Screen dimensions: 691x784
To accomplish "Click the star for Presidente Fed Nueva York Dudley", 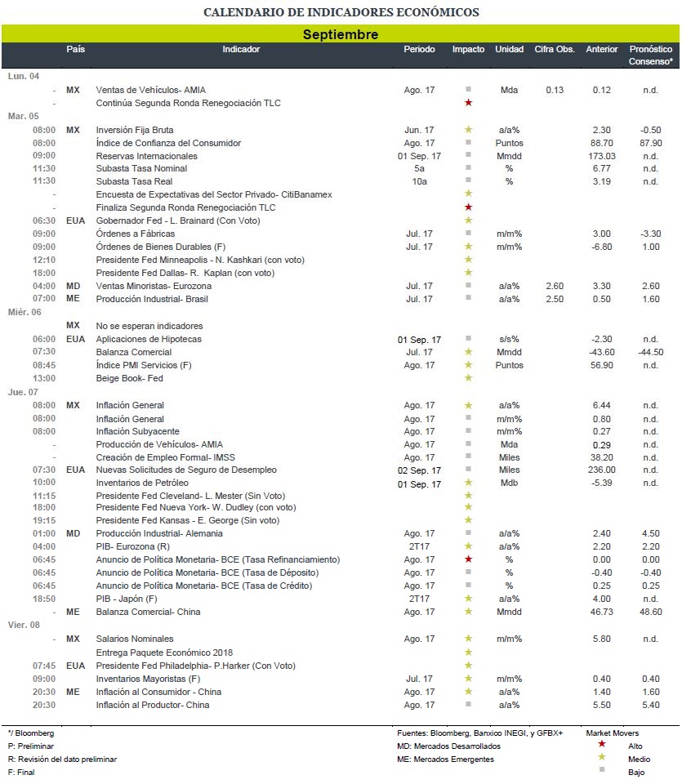I will 468,507.
